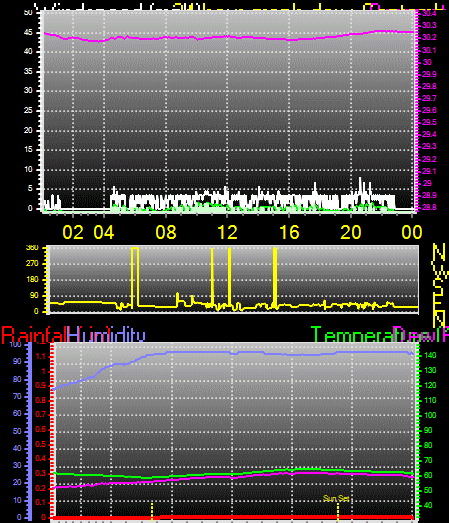Image resolution: width=449 pixels, height=523 pixels.
Task: Click the green Temperature legend label
Action: [352, 335]
